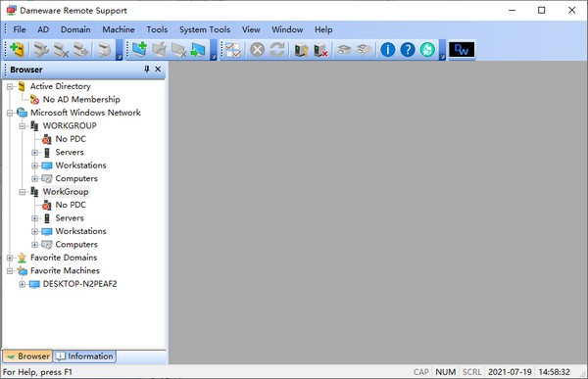Select the Favorite Machines label
588x379 pixels.
coord(65,270)
